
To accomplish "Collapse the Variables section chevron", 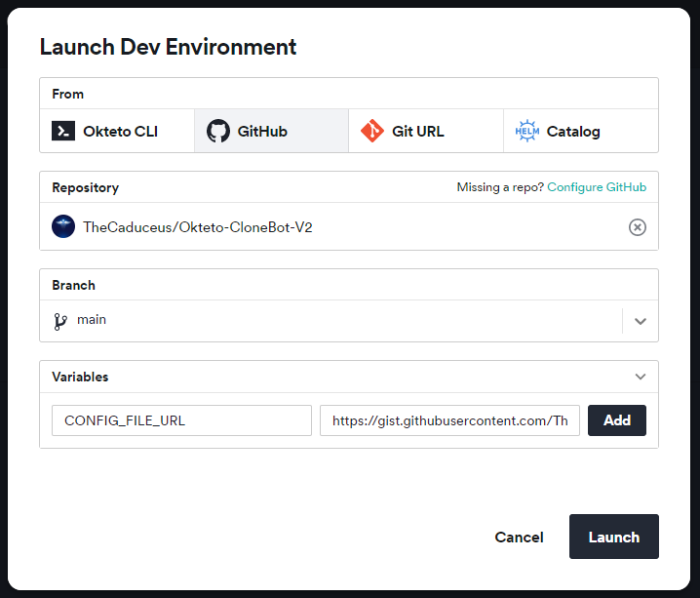I will (641, 377).
